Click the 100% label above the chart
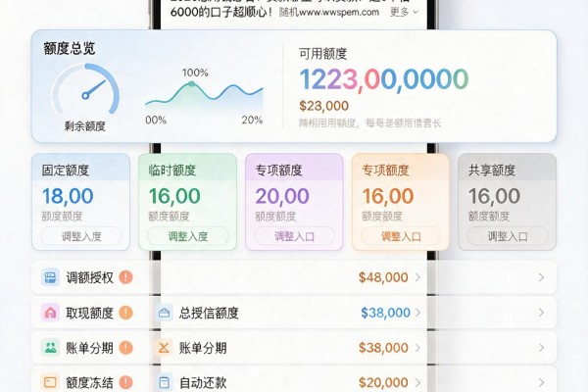This screenshot has height=392, width=588. point(195,73)
